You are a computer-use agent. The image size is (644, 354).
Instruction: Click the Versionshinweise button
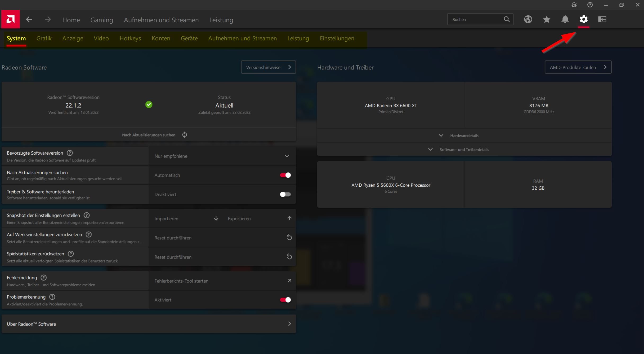pyautogui.click(x=268, y=67)
